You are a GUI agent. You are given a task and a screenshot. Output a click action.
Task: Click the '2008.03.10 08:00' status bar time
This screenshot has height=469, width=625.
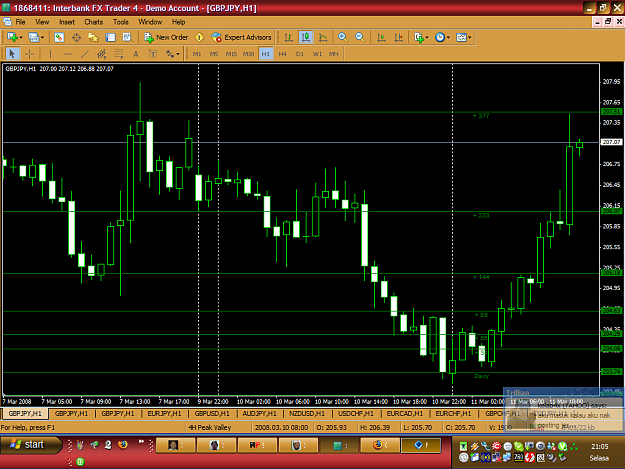pos(281,428)
